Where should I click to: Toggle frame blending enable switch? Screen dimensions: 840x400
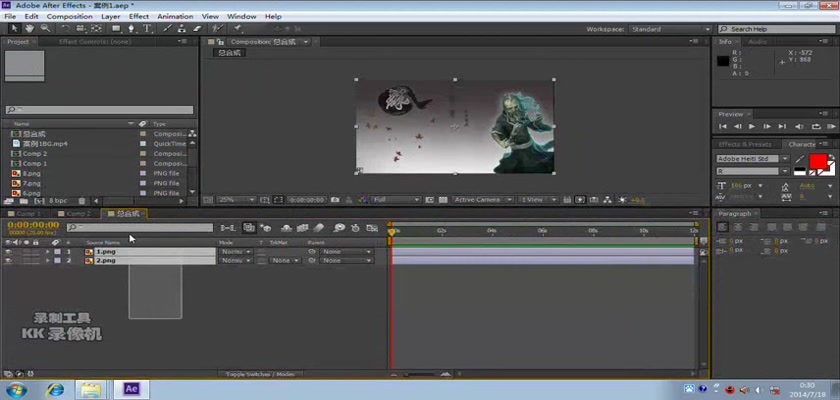pyautogui.click(x=303, y=228)
